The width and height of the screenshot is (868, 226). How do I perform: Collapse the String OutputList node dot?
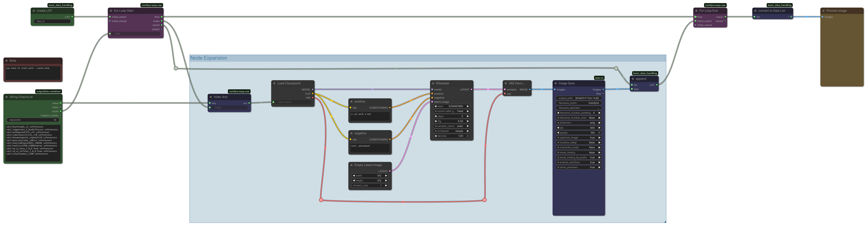[6, 97]
